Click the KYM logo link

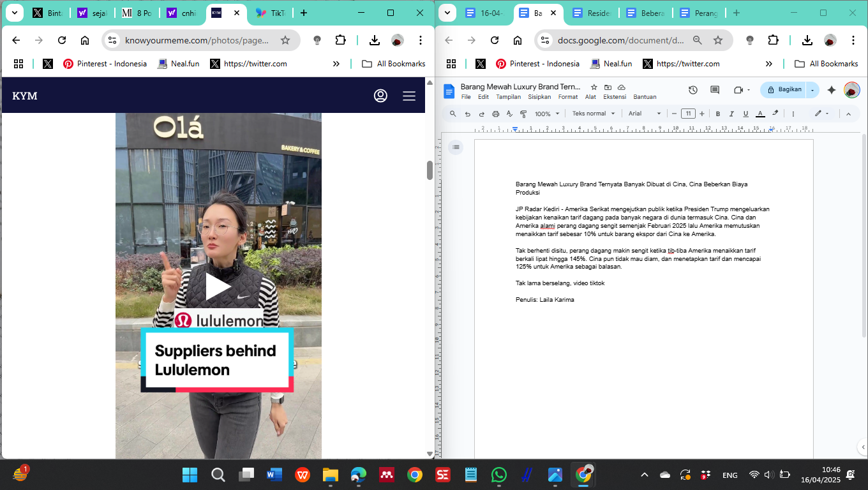click(x=25, y=96)
